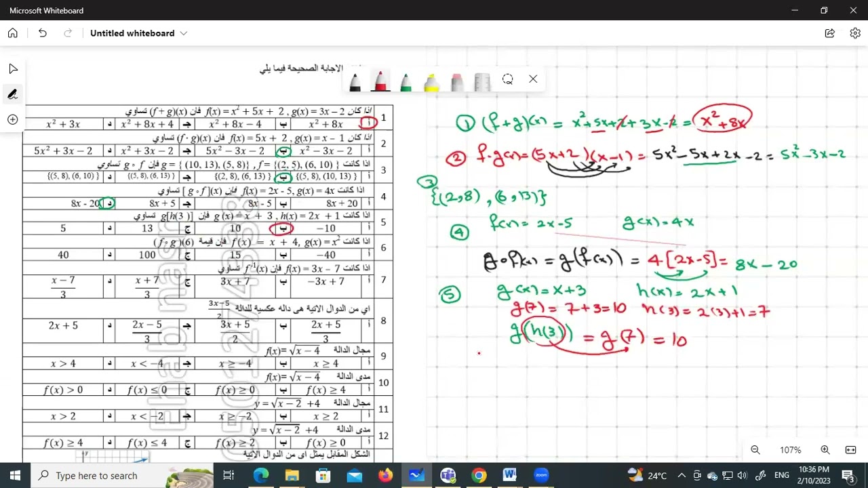Open Task View on taskbar
Screen dimensions: 868x488
point(229,475)
